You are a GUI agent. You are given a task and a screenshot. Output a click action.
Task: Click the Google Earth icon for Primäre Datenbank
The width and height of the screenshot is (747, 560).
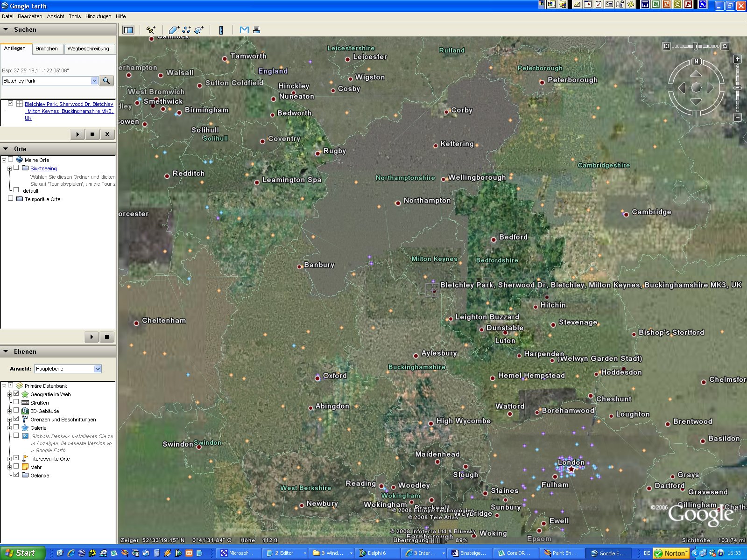tap(20, 386)
